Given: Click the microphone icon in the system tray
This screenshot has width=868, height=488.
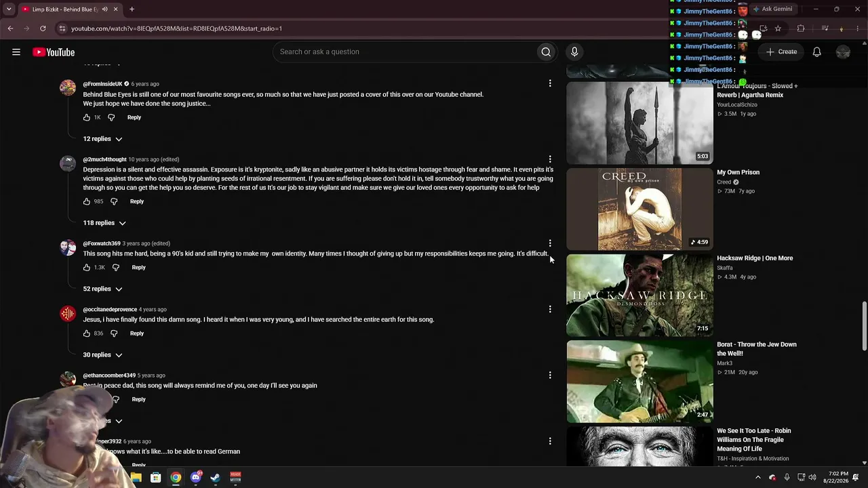Looking at the screenshot, I should [787, 477].
